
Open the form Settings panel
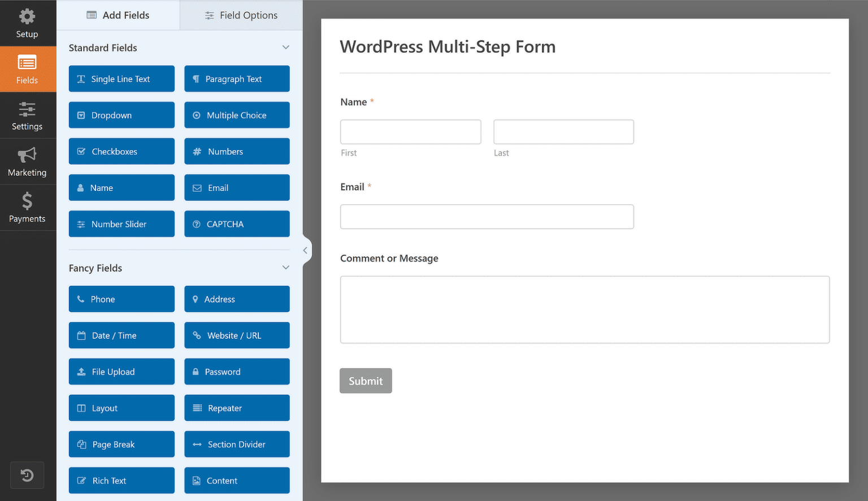coord(28,115)
